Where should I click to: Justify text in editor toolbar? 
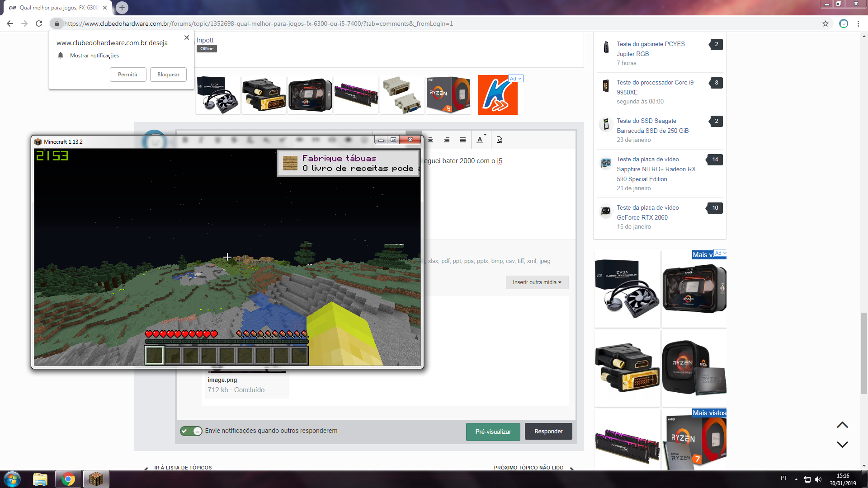(x=463, y=140)
